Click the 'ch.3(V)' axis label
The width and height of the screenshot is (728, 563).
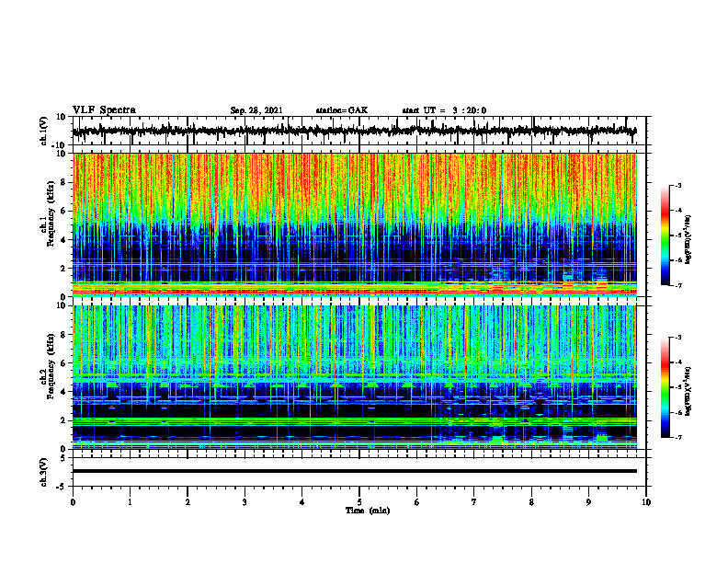44,472
